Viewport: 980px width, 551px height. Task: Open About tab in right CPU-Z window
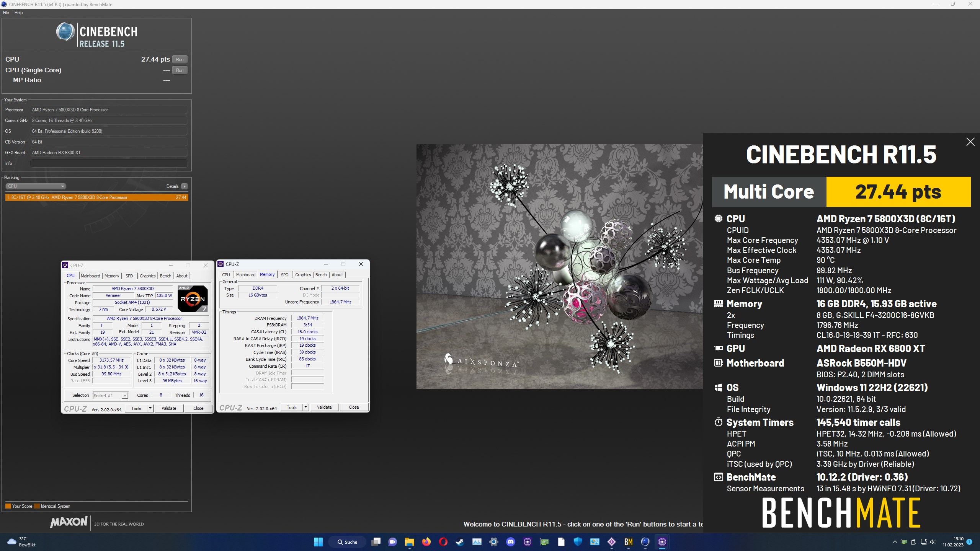click(337, 275)
